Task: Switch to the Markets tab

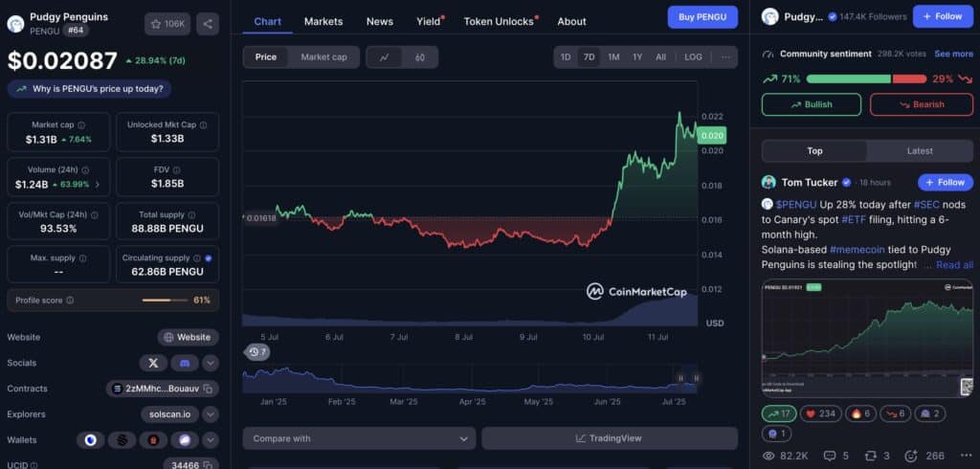Action: click(x=323, y=21)
